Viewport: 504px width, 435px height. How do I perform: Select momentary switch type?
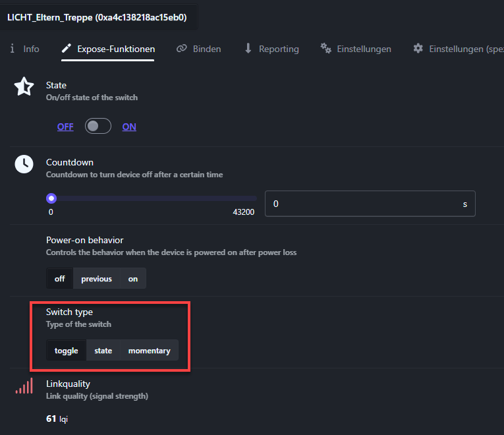(x=149, y=351)
